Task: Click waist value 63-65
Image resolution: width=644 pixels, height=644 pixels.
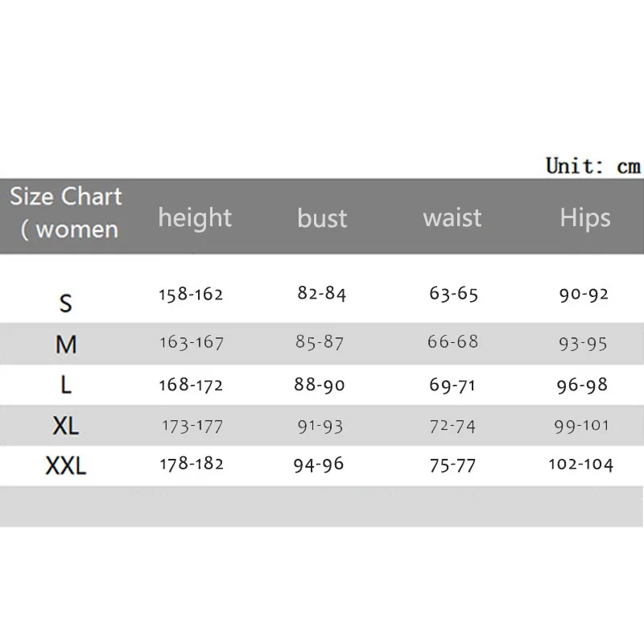Action: coord(454,295)
